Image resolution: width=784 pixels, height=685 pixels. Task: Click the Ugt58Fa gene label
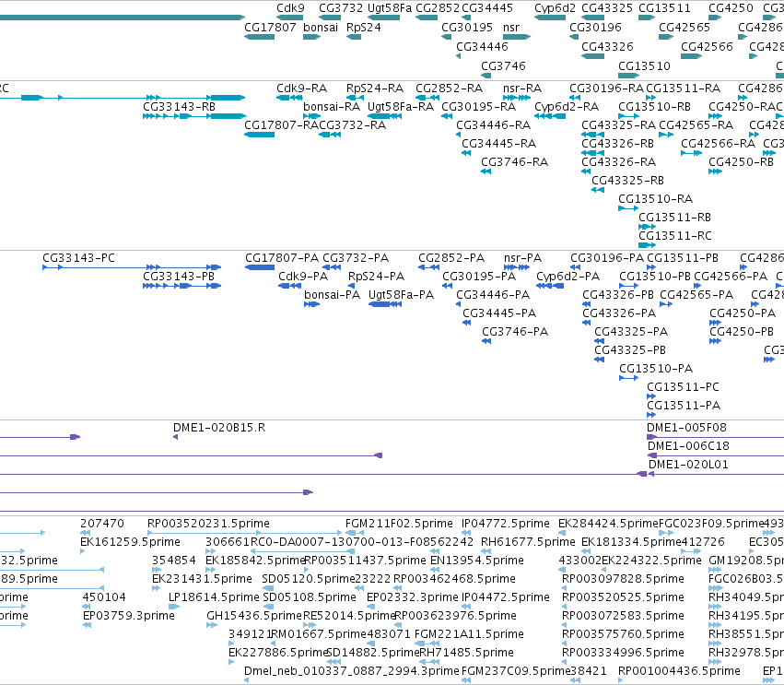[x=390, y=8]
